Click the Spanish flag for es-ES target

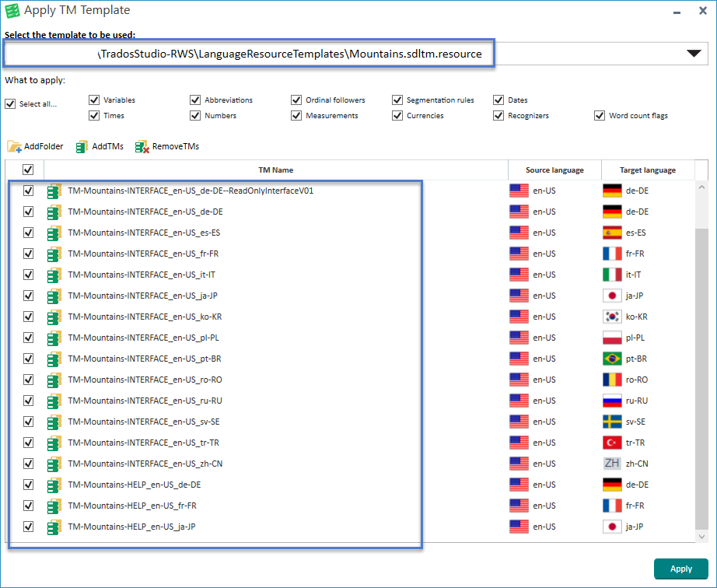pyautogui.click(x=612, y=233)
